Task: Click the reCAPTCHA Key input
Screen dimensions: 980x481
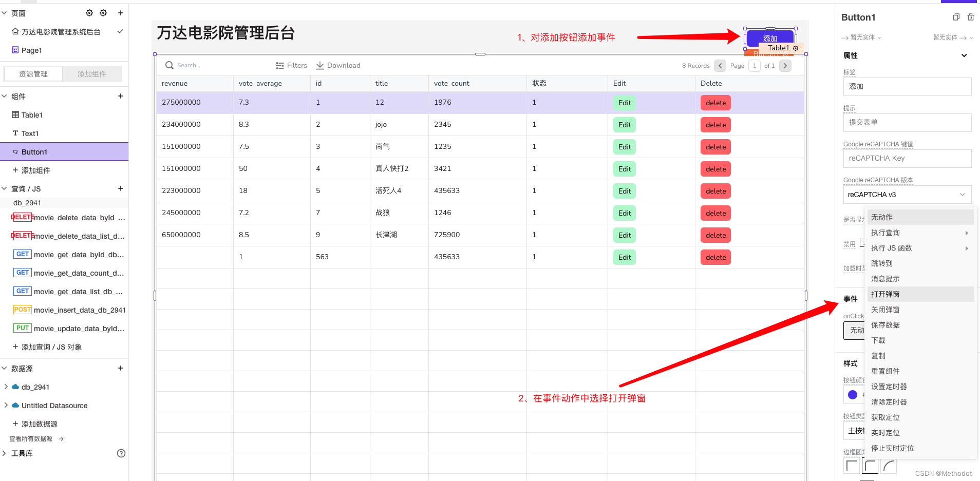Action: point(907,159)
